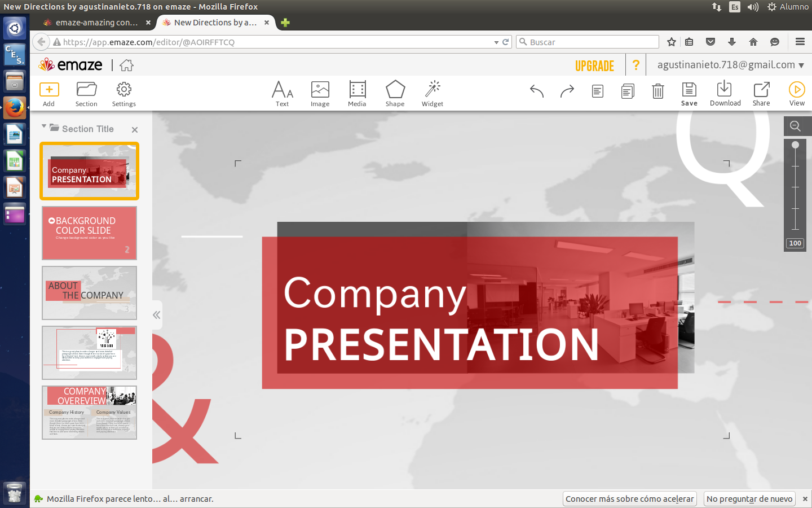Insert Media into slide
The height and width of the screenshot is (508, 812).
(x=357, y=94)
